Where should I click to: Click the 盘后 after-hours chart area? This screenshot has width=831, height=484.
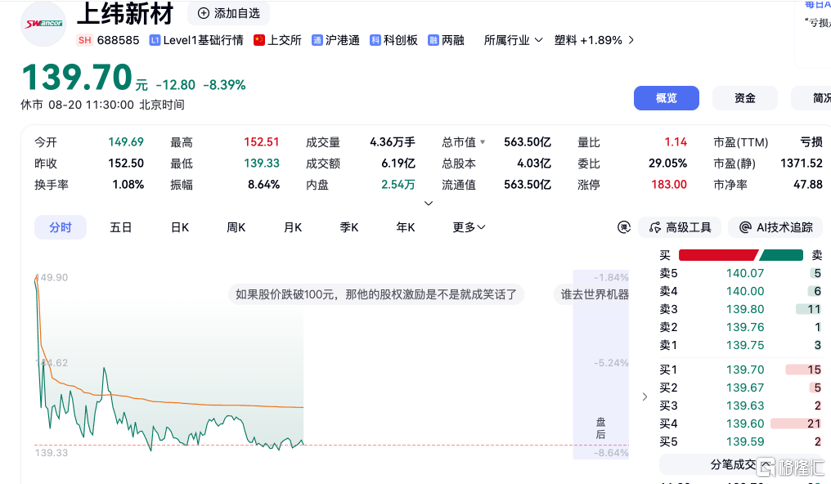(x=600, y=364)
